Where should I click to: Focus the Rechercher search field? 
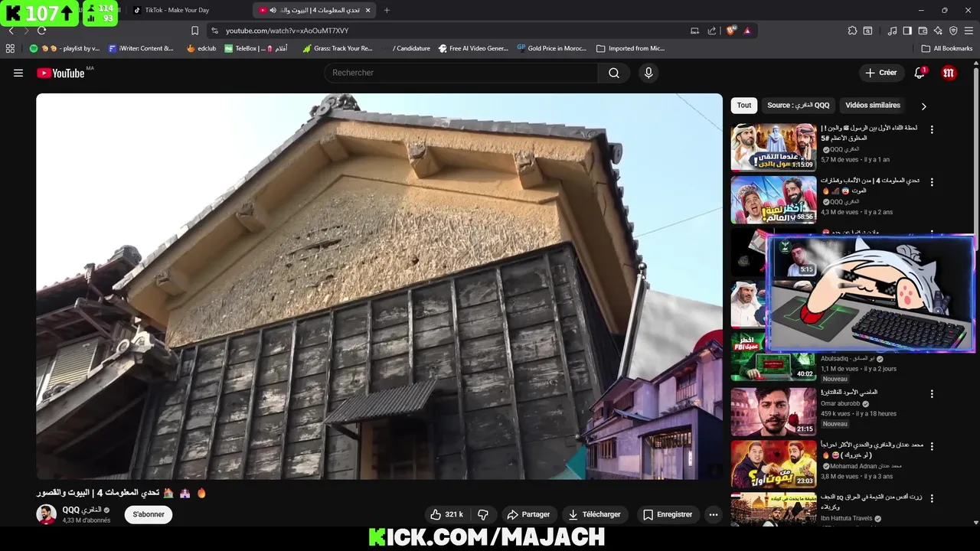[x=462, y=73]
